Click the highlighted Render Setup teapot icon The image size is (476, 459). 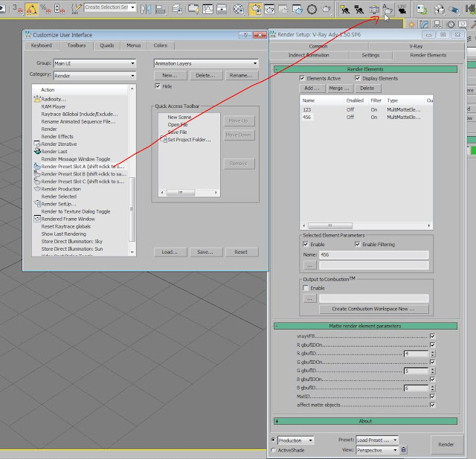[255, 9]
